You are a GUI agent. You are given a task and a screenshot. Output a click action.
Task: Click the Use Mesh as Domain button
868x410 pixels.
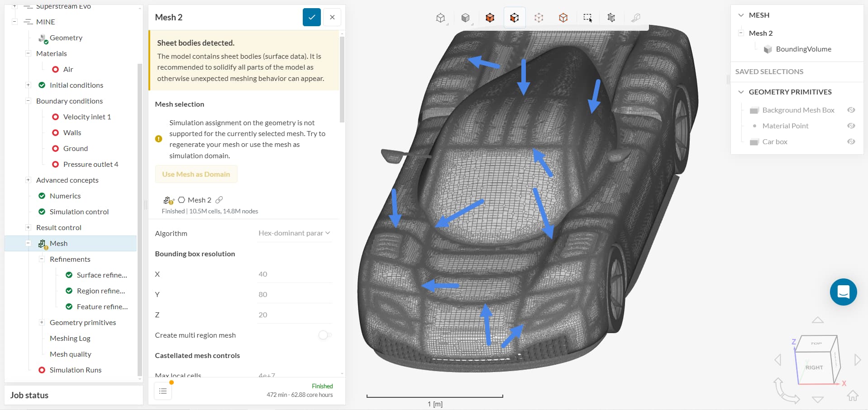point(196,174)
